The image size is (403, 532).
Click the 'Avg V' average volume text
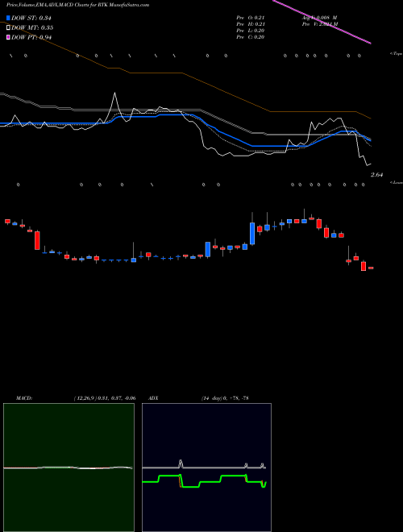(x=319, y=18)
